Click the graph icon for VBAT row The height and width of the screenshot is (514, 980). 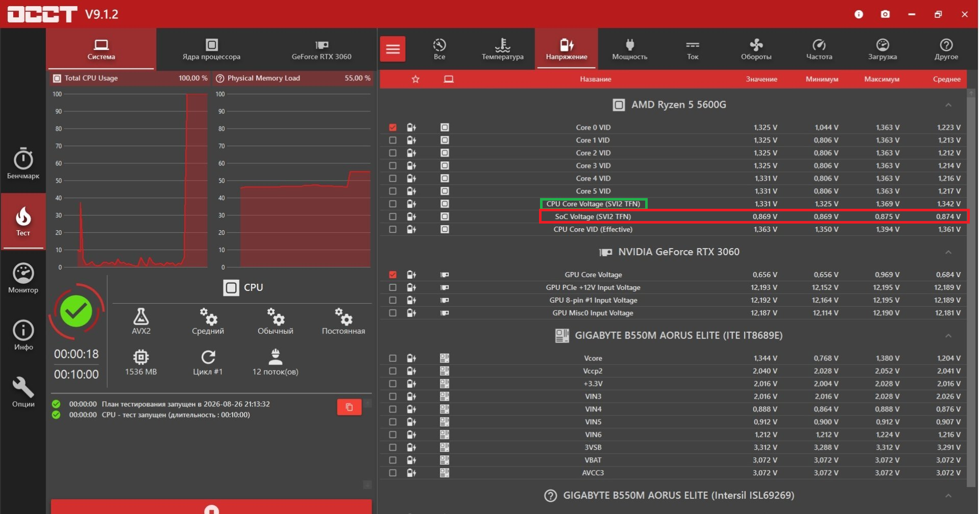click(x=411, y=460)
